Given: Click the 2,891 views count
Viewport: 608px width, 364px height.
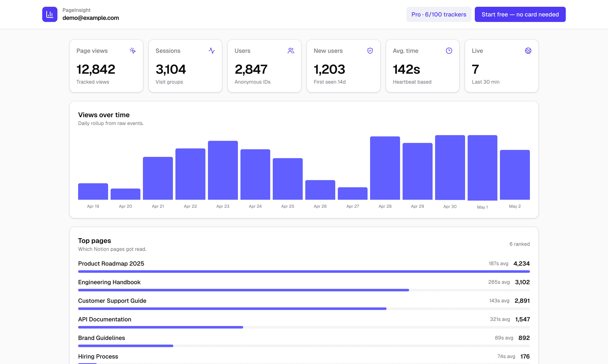Looking at the screenshot, I should pyautogui.click(x=522, y=301).
